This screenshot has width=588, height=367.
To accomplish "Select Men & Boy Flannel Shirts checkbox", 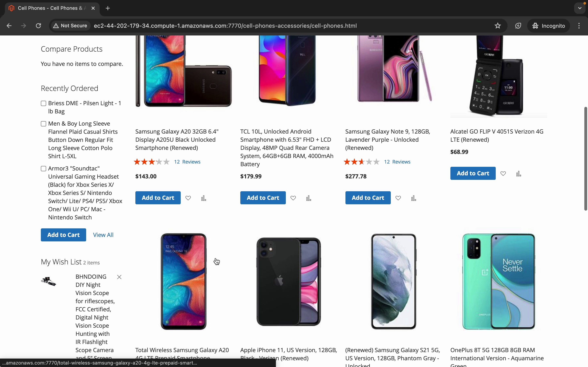I will (x=43, y=124).
